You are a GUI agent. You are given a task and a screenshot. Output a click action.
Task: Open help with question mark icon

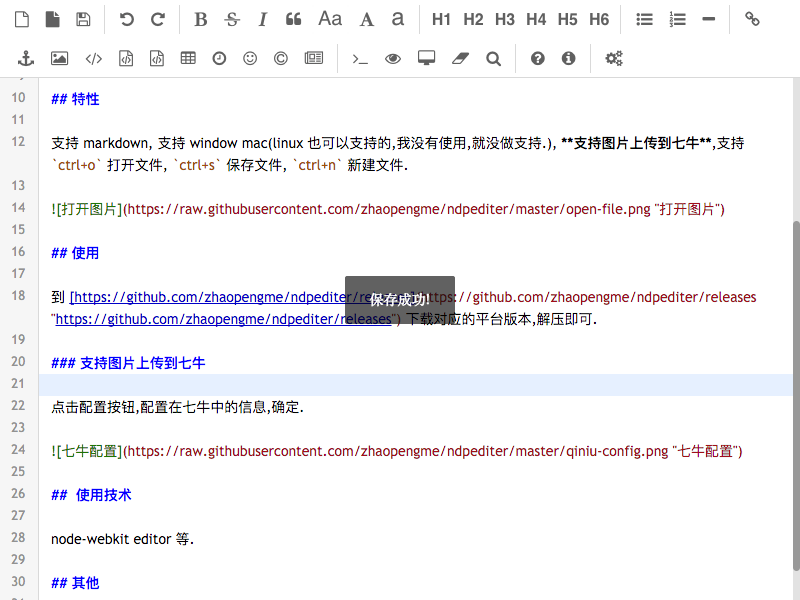537,59
